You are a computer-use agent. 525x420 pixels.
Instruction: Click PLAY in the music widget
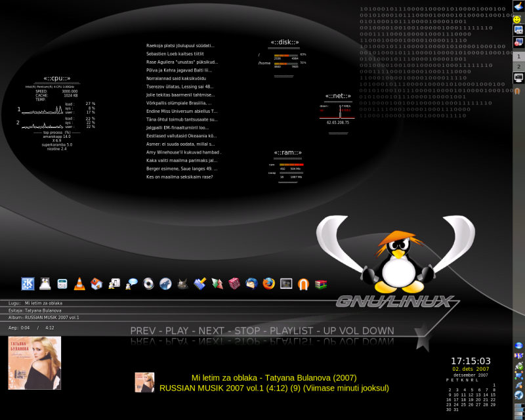(x=177, y=331)
